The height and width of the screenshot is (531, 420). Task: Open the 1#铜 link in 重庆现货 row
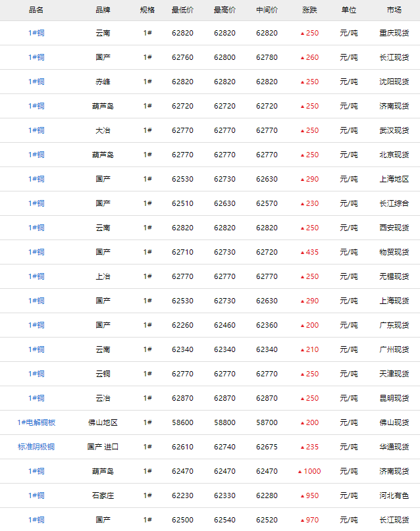[36, 33]
